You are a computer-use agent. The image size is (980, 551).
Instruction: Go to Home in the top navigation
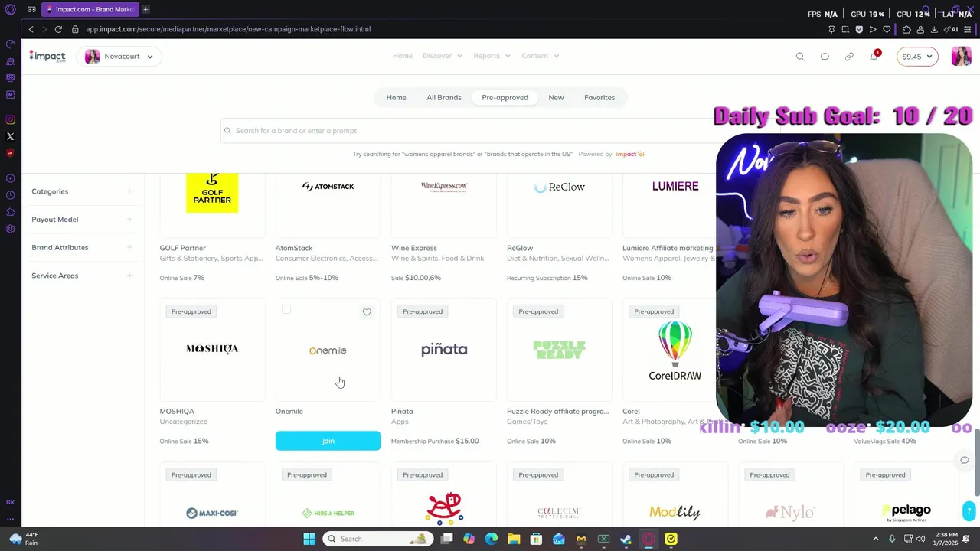(x=403, y=56)
